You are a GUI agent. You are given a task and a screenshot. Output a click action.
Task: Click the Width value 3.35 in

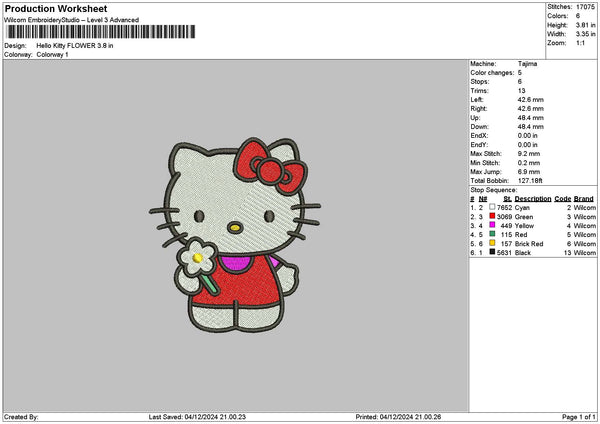[x=585, y=34]
